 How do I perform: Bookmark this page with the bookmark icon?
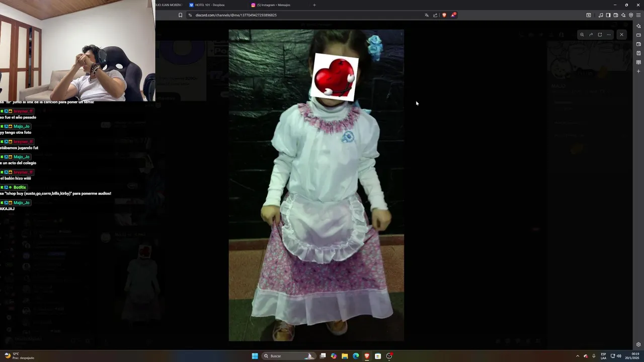tap(180, 15)
